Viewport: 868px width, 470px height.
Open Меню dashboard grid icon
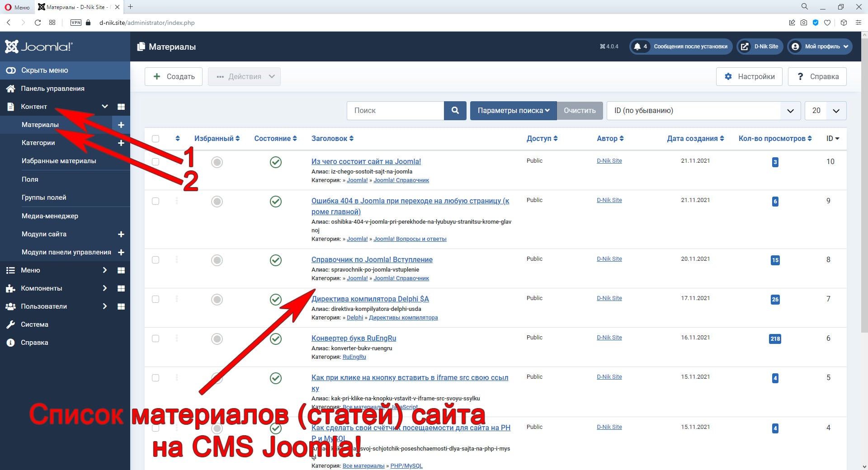point(121,270)
